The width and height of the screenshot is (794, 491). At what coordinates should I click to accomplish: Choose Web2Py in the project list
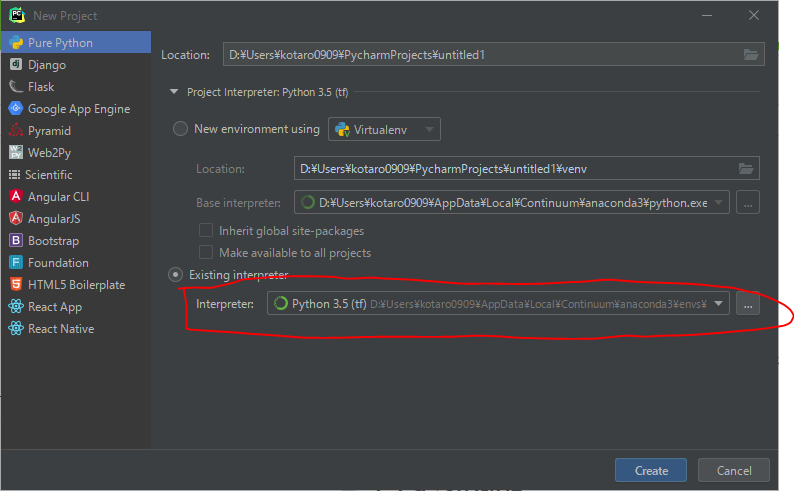tap(76, 152)
